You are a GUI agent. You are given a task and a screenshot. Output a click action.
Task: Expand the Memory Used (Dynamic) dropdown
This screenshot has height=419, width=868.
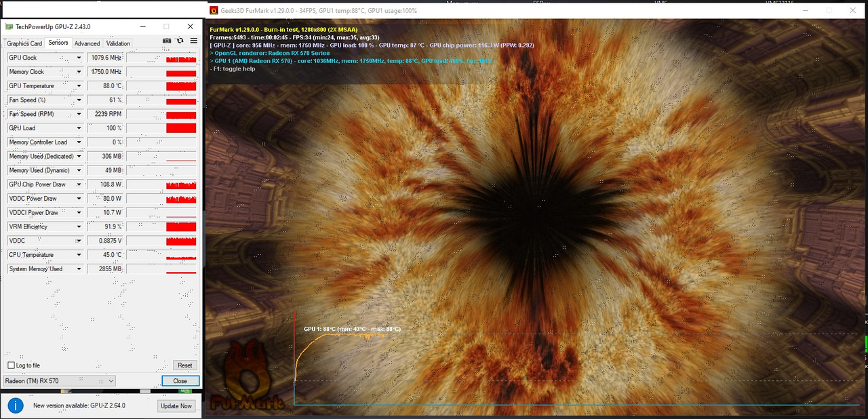click(x=79, y=170)
